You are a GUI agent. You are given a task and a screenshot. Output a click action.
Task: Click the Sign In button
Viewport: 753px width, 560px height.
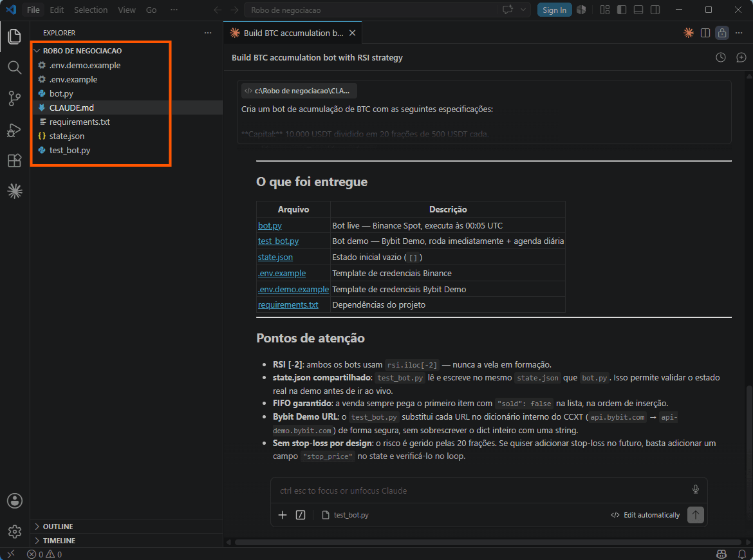[554, 10]
